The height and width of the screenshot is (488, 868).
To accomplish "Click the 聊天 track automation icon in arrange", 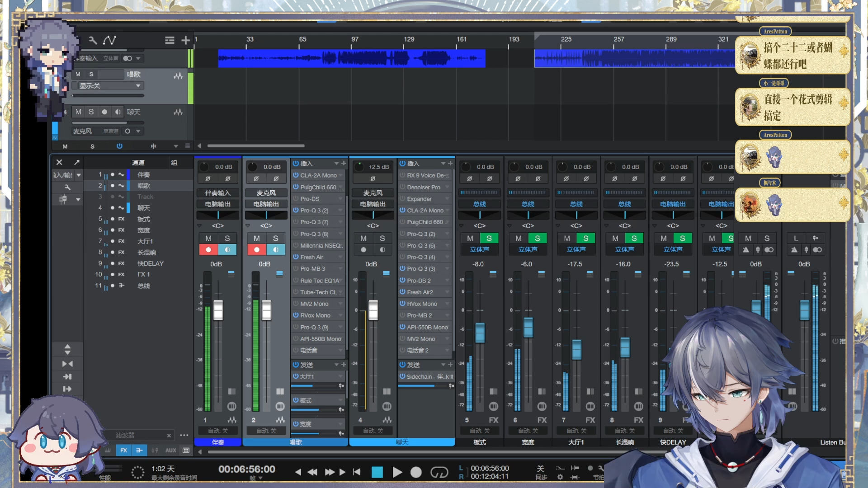I will tap(178, 112).
